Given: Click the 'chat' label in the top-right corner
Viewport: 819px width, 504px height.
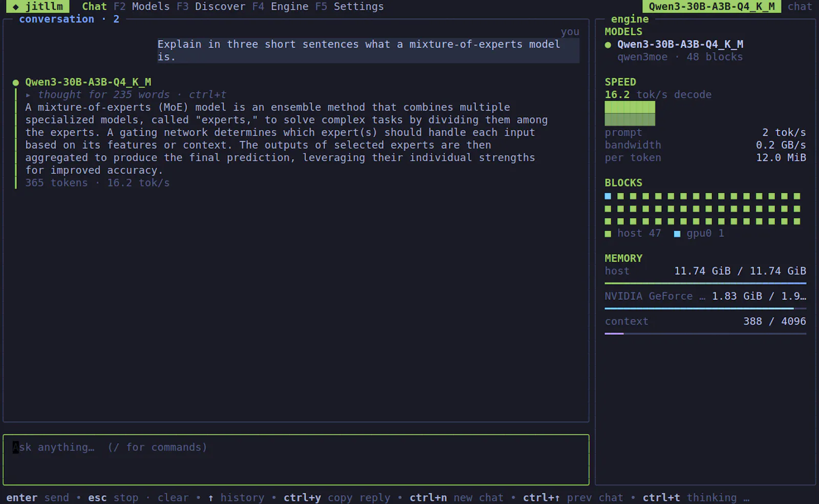Looking at the screenshot, I should click(800, 7).
